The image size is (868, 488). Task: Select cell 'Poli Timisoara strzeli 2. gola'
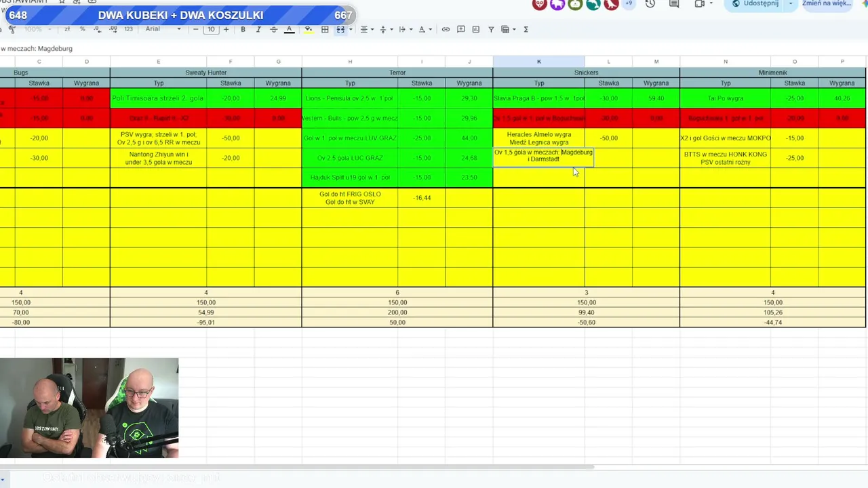click(x=158, y=98)
